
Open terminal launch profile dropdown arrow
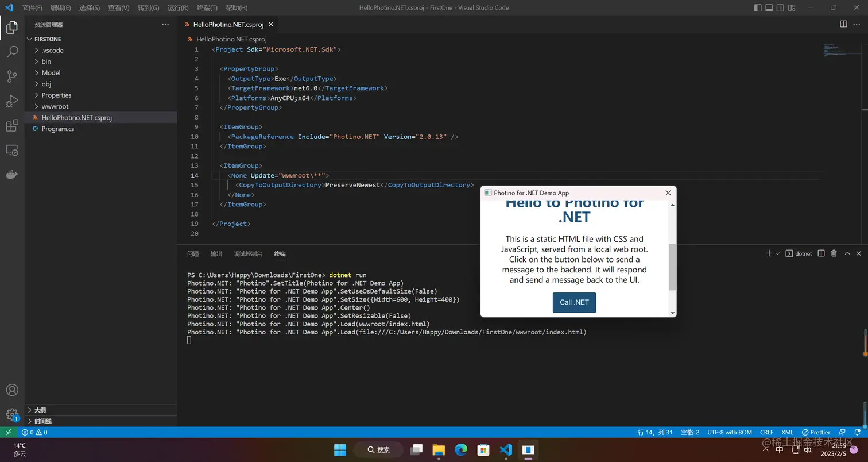coord(777,253)
